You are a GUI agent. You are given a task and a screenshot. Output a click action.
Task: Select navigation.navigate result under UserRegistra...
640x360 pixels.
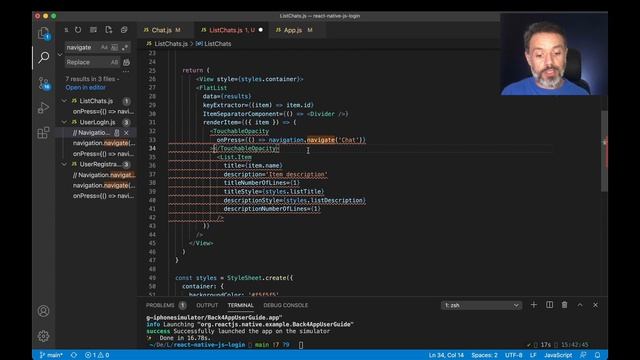pos(104,185)
